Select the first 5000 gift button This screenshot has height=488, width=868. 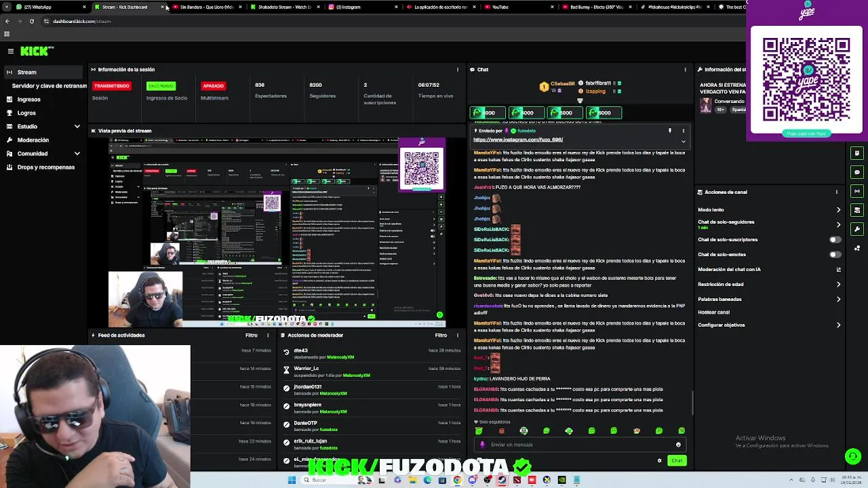click(x=488, y=113)
